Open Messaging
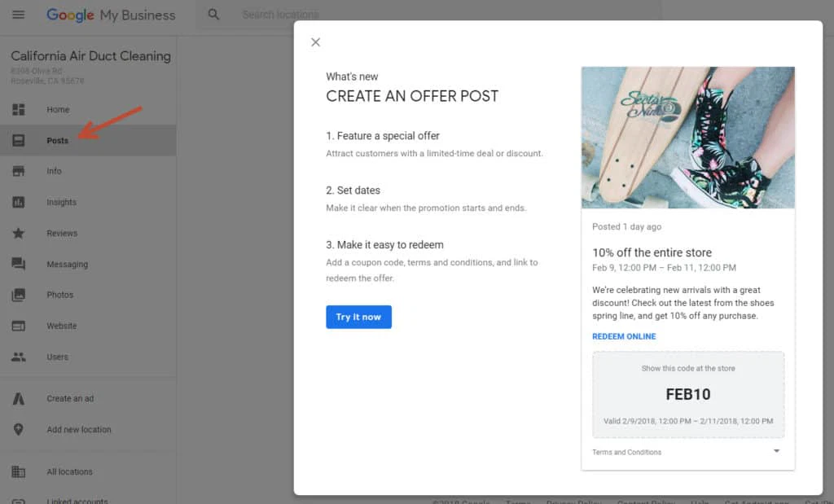834x504 pixels. tap(67, 264)
